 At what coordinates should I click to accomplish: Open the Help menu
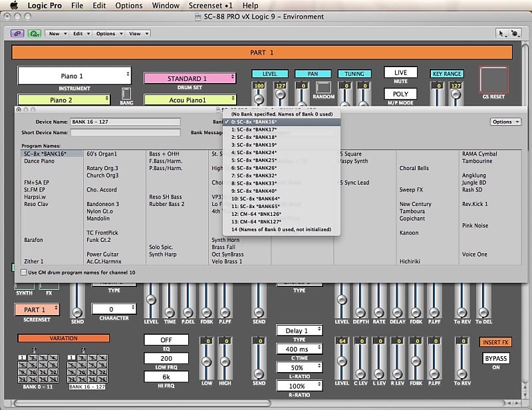tap(251, 5)
